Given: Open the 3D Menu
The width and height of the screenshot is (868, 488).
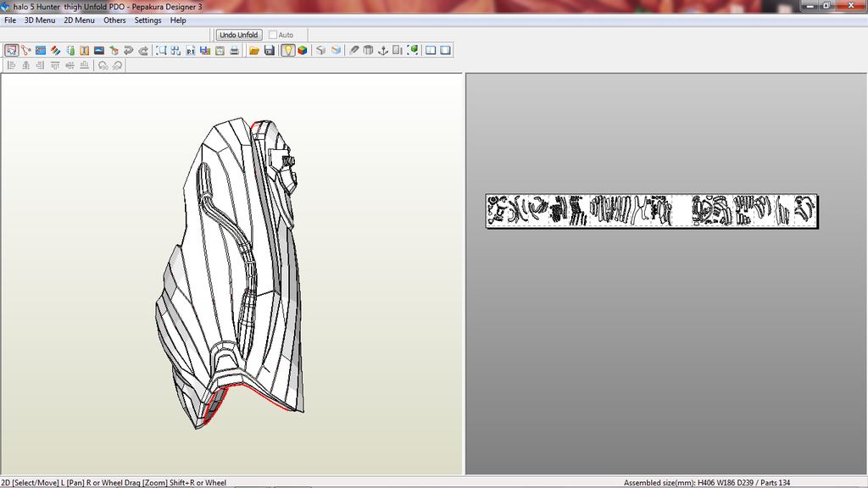Looking at the screenshot, I should [40, 20].
